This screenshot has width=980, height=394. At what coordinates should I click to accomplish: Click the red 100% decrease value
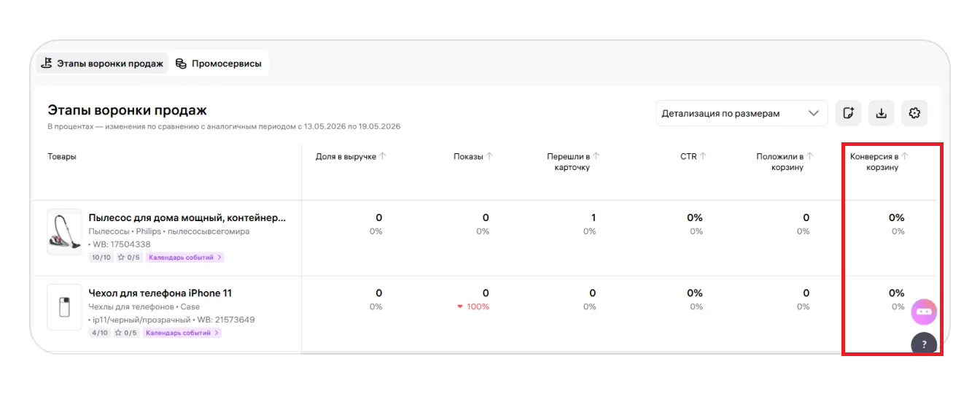[472, 306]
